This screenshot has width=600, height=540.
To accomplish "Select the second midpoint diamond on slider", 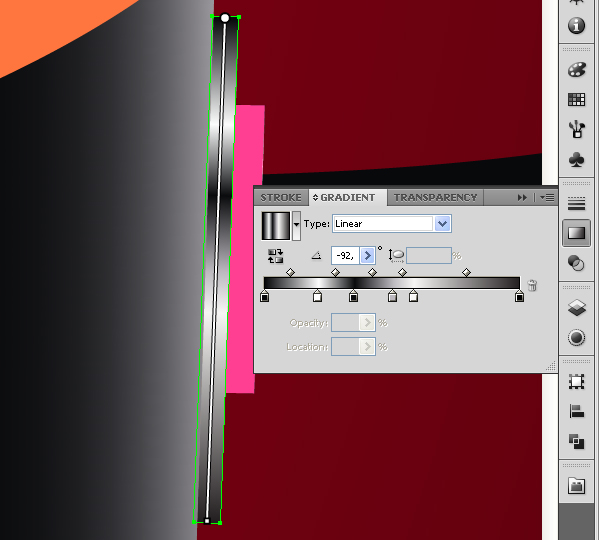I will coord(336,272).
